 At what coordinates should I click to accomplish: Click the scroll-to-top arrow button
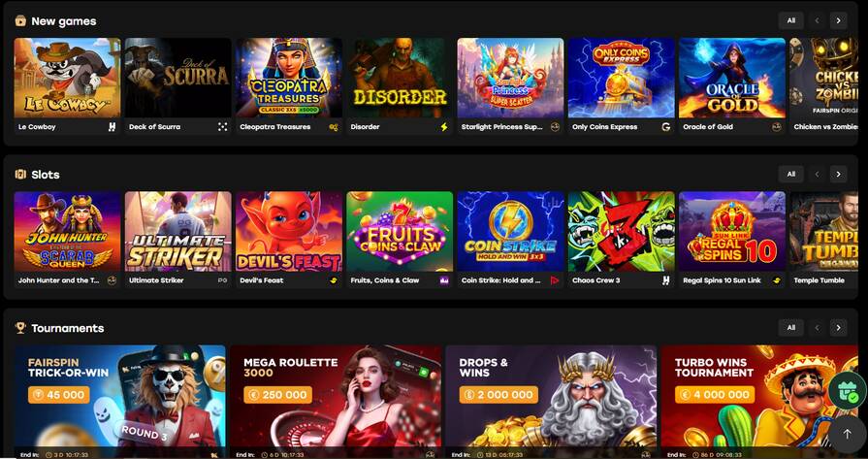click(847, 434)
